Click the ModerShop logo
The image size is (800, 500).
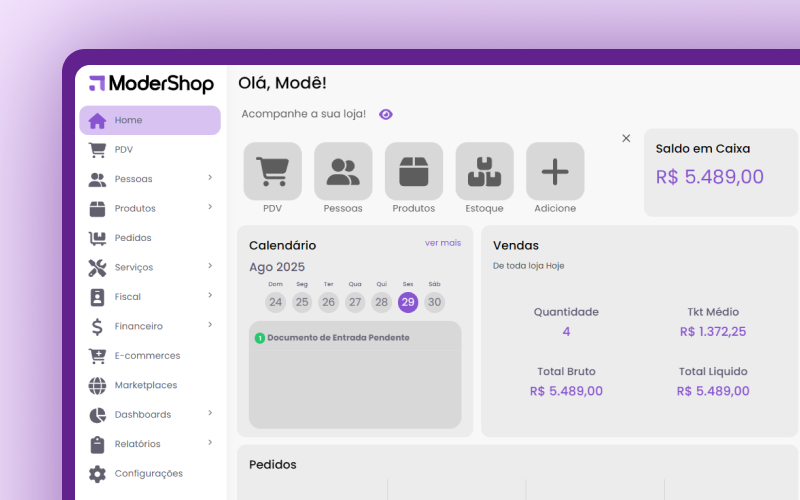(x=151, y=84)
